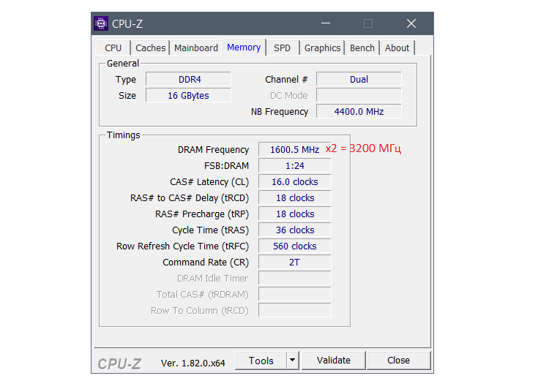
Task: Click the Dual channel value field
Action: (x=359, y=79)
